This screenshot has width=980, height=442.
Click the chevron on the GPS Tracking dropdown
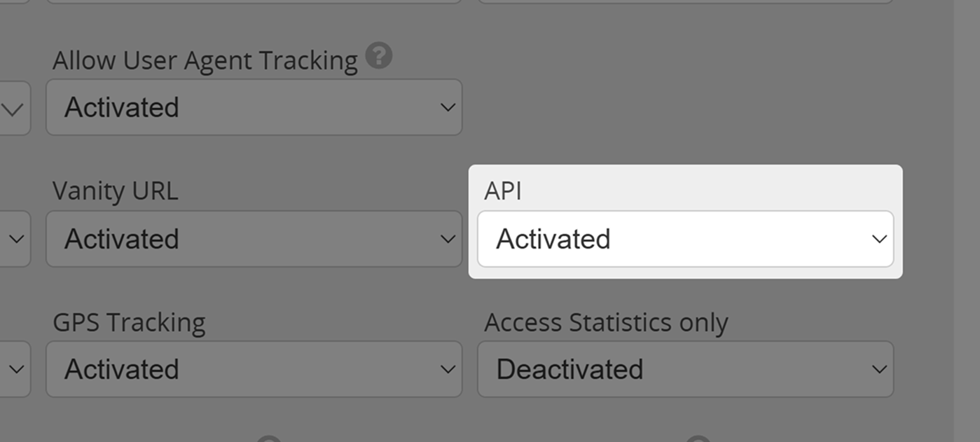(x=446, y=369)
